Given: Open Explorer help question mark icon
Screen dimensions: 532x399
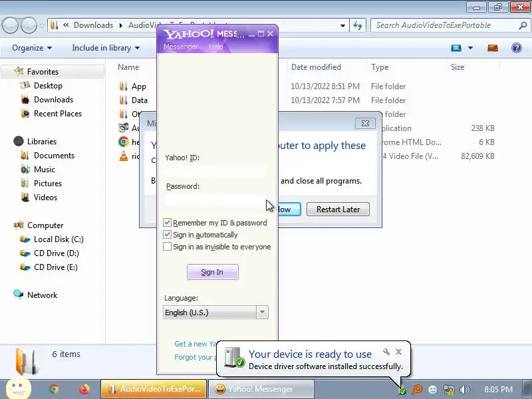Looking at the screenshot, I should coord(517,48).
